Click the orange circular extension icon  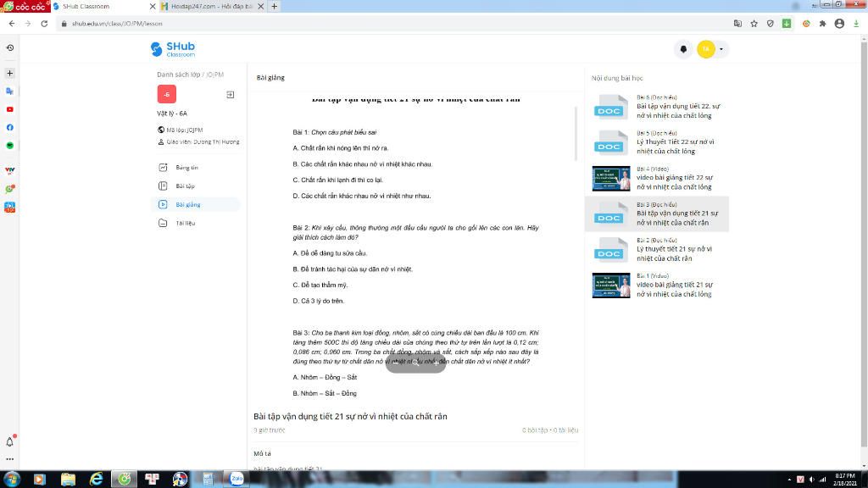click(x=806, y=24)
